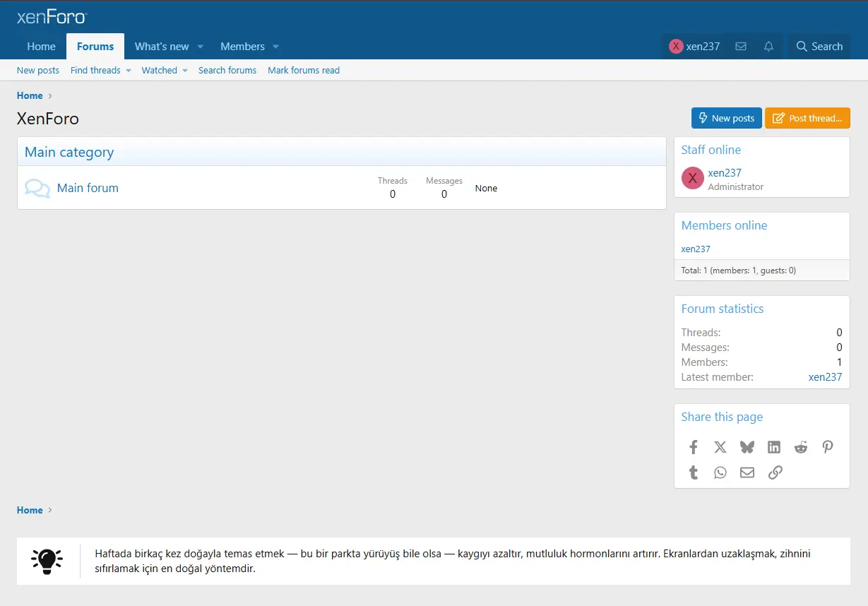The image size is (868, 606).
Task: Click Mark forums read link
Action: [x=304, y=70]
